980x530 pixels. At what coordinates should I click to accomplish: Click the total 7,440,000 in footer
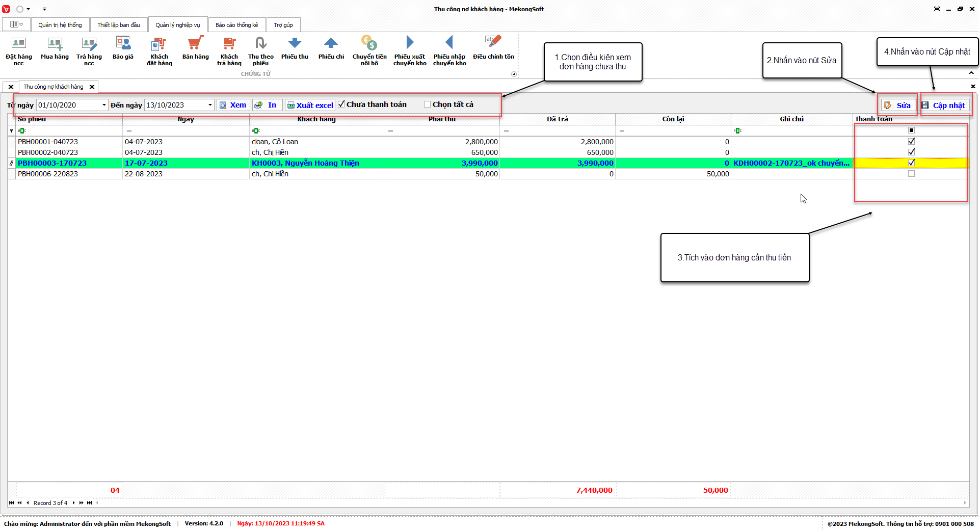click(x=594, y=490)
